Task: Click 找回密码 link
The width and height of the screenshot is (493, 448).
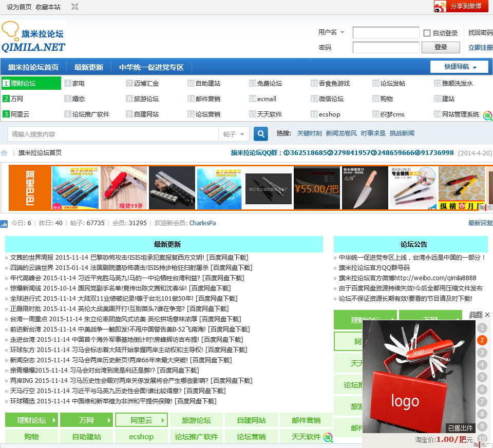Action: [480, 33]
